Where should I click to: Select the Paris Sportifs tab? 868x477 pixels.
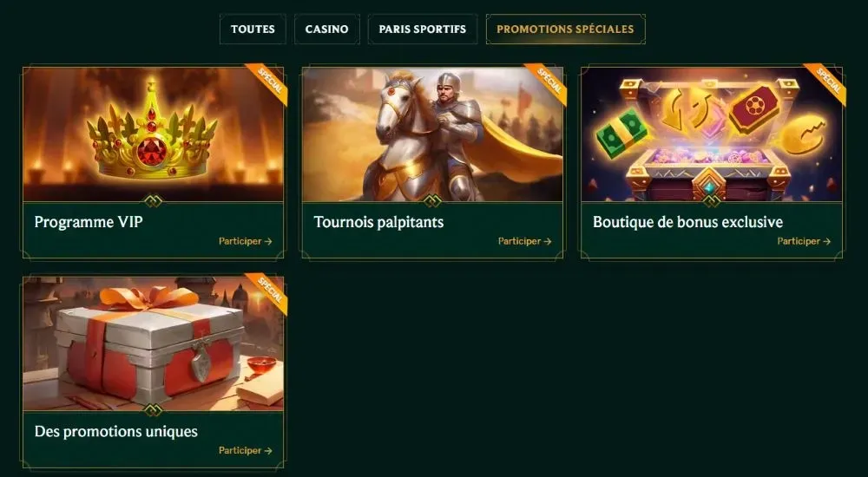[423, 29]
